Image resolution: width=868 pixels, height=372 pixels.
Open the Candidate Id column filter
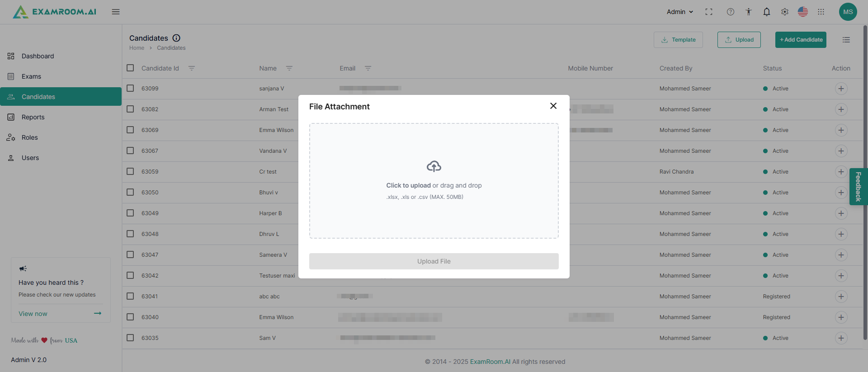click(x=192, y=68)
